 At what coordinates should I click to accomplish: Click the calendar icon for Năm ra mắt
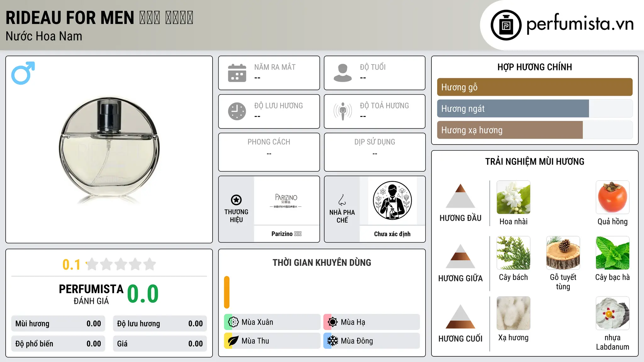click(237, 73)
